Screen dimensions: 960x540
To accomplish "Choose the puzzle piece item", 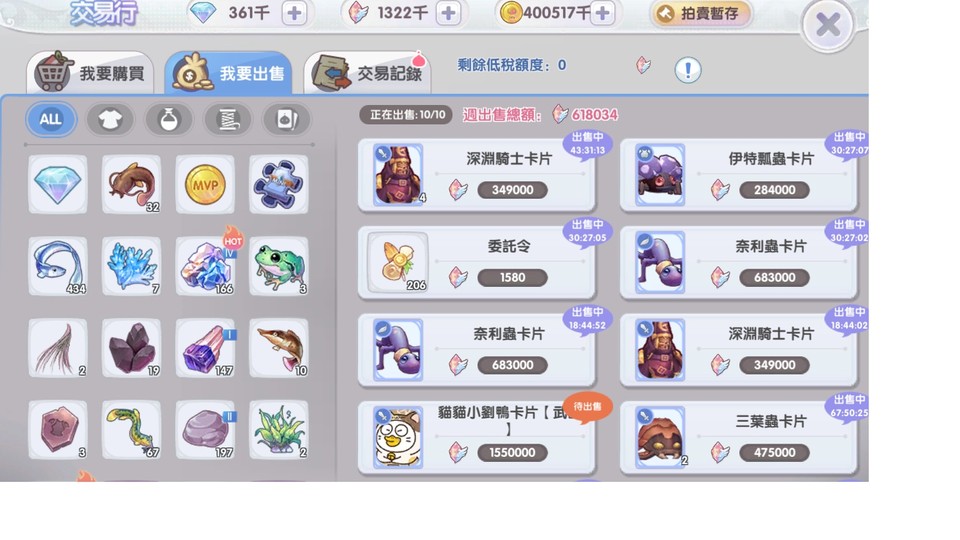I will (279, 184).
